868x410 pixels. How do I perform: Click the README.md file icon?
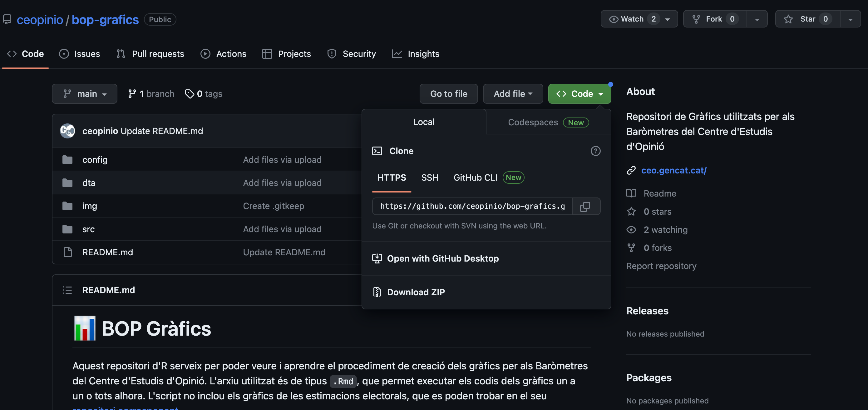[x=67, y=252]
